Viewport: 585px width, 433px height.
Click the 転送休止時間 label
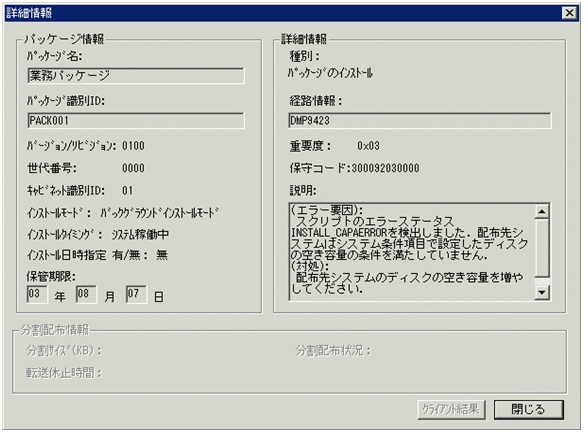tap(64, 373)
